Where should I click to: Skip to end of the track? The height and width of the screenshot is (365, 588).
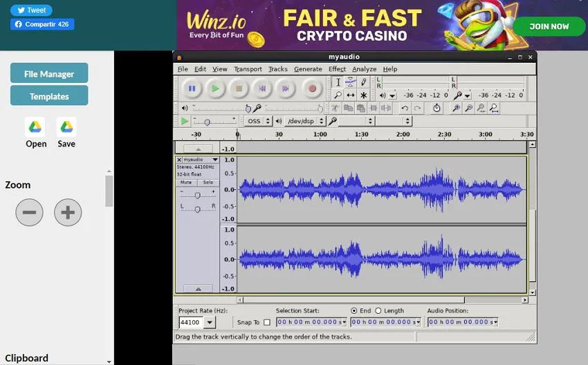(x=286, y=88)
